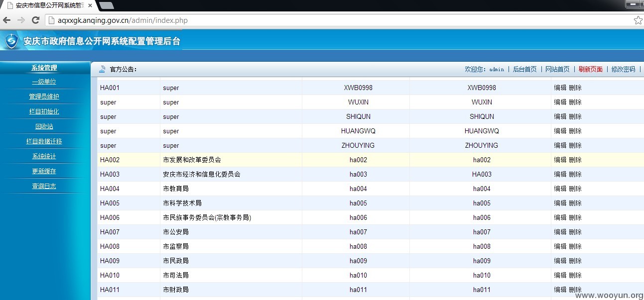Click 删除 for 市发展和改革委员会 row
Viewport: 644px width, 300px height.
[575, 160]
